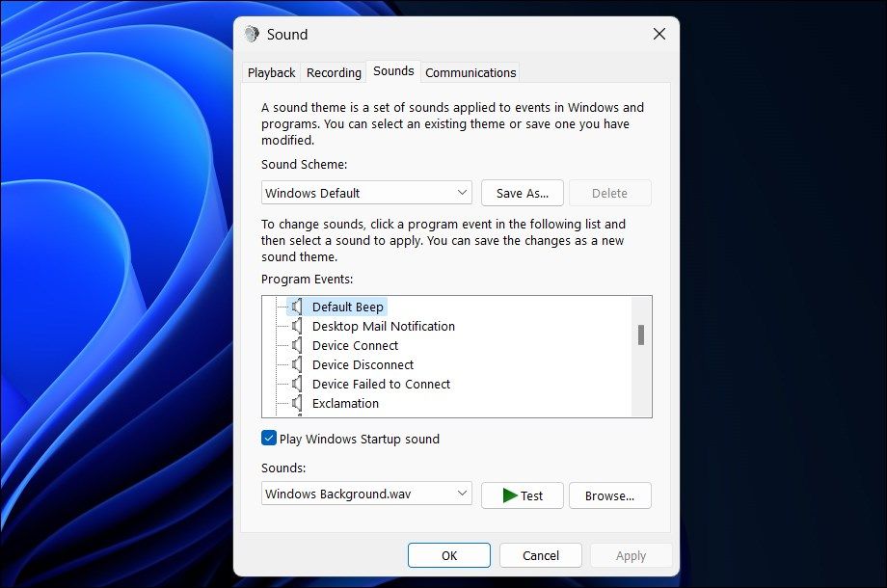Open the Communications tab

coord(470,72)
